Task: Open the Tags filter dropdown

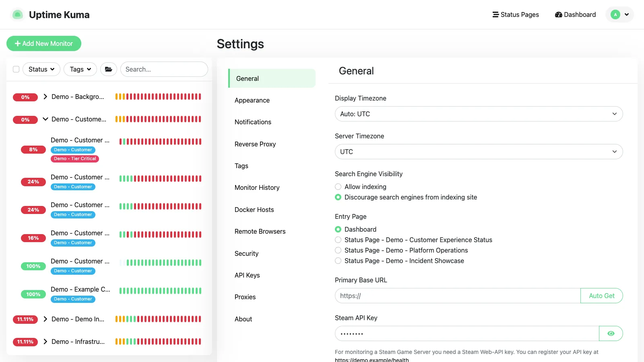Action: coord(80,69)
